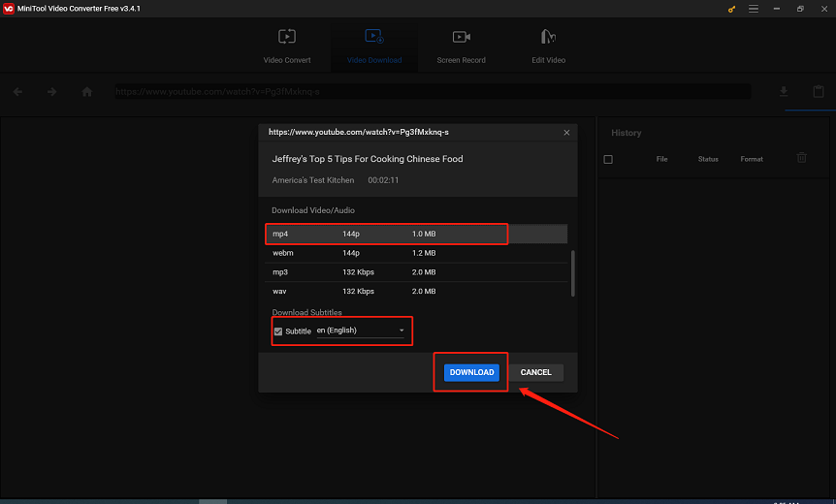Click the DOWNLOAD button
This screenshot has width=836, height=504.
click(x=471, y=372)
